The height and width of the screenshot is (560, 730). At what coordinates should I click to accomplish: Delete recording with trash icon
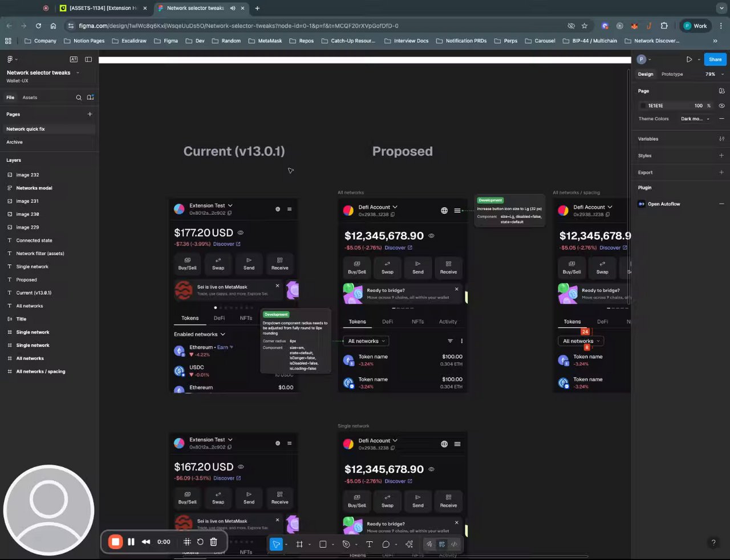(213, 542)
